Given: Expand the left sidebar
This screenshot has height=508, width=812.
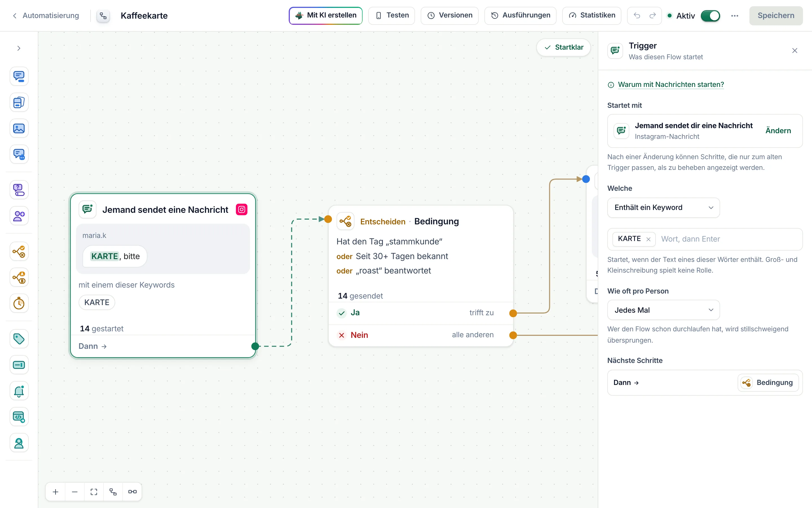Looking at the screenshot, I should click(19, 48).
